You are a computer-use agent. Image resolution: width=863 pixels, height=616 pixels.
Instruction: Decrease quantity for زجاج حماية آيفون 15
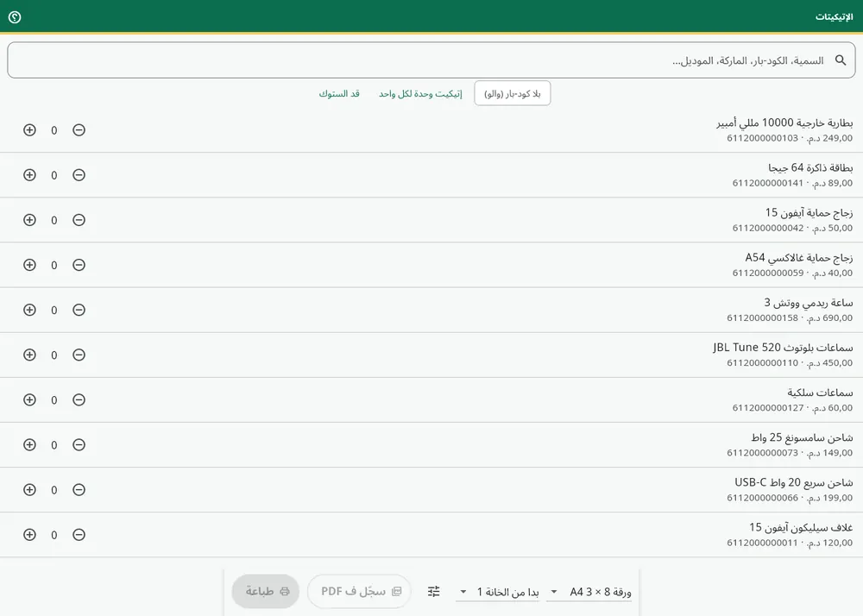pyautogui.click(x=79, y=220)
